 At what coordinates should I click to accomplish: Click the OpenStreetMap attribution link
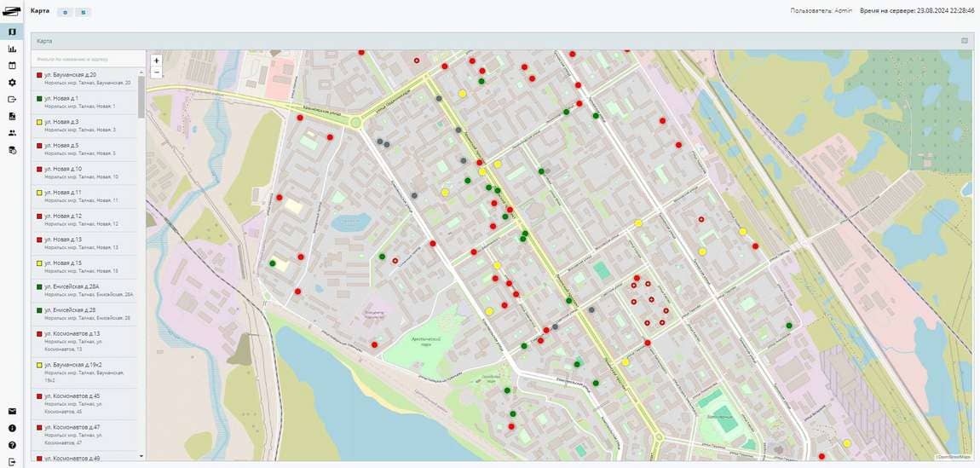(x=954, y=457)
